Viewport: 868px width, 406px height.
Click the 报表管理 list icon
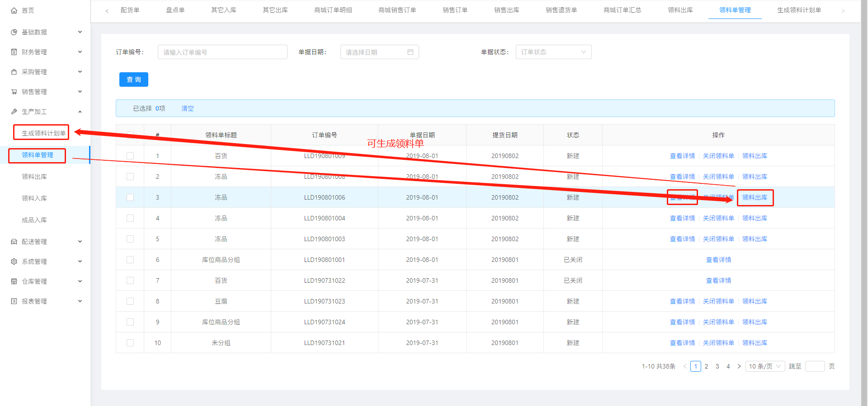(x=14, y=301)
